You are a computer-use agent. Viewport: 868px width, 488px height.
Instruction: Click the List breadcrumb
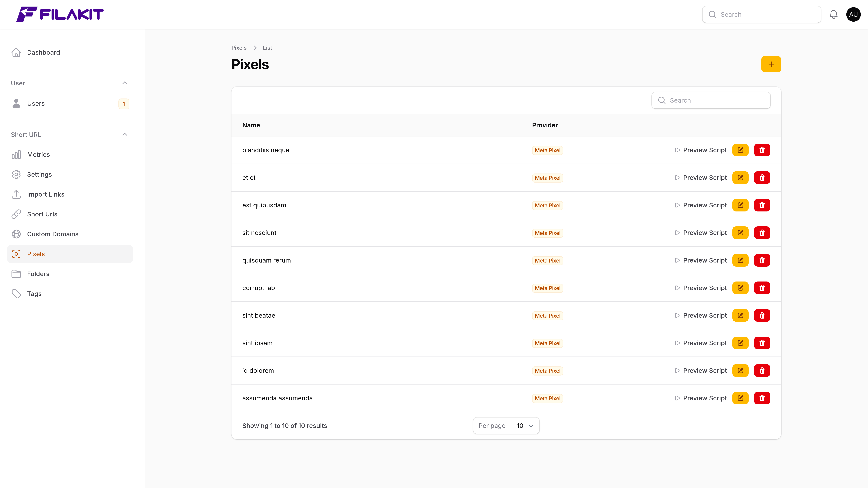tap(267, 48)
